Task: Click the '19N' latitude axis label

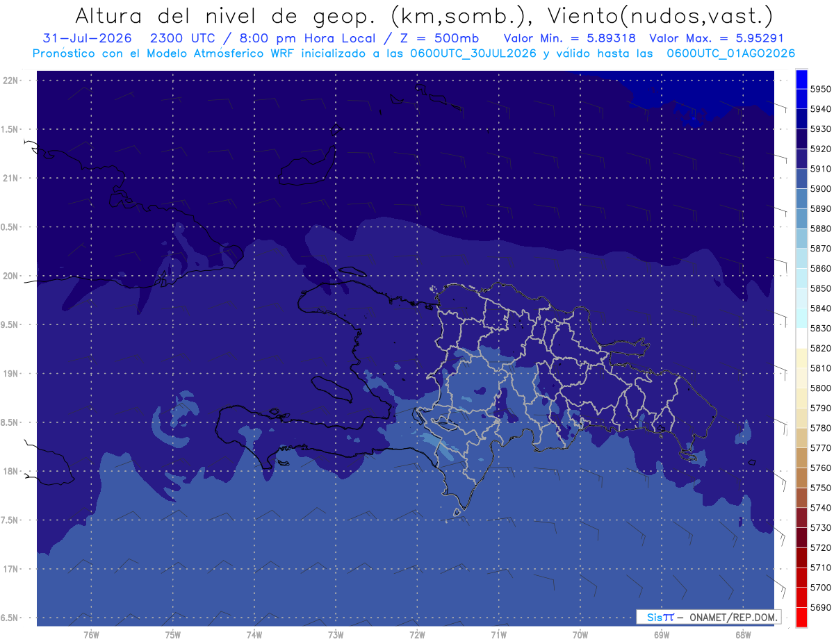Action: click(10, 373)
